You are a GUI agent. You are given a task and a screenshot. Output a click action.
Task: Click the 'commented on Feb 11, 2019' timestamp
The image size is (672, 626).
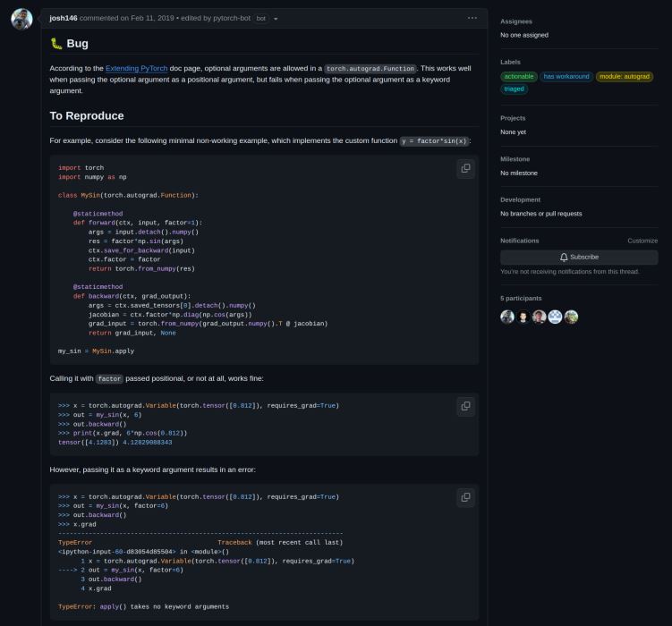[x=127, y=18]
